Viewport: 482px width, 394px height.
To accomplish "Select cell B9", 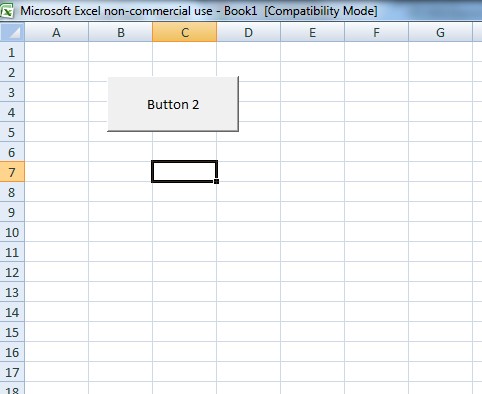I will (121, 212).
